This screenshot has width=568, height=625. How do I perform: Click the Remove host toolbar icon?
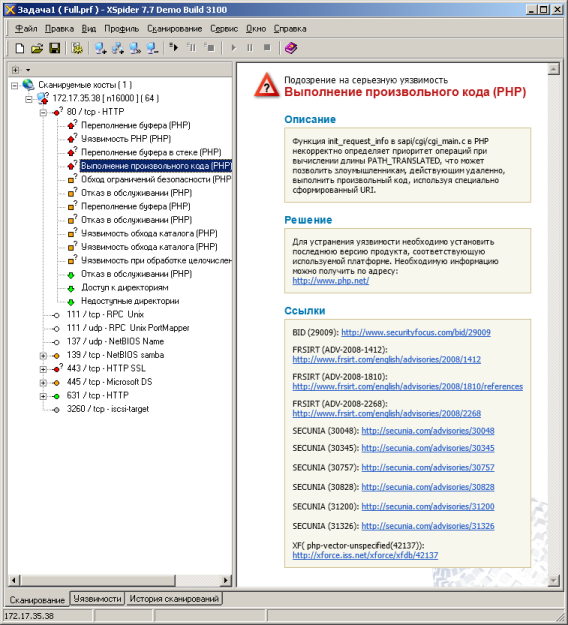click(x=153, y=48)
